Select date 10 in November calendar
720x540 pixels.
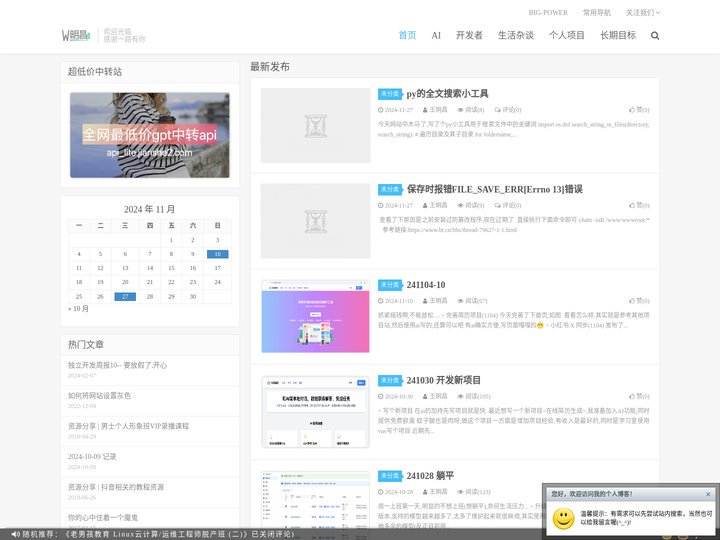pos(218,254)
